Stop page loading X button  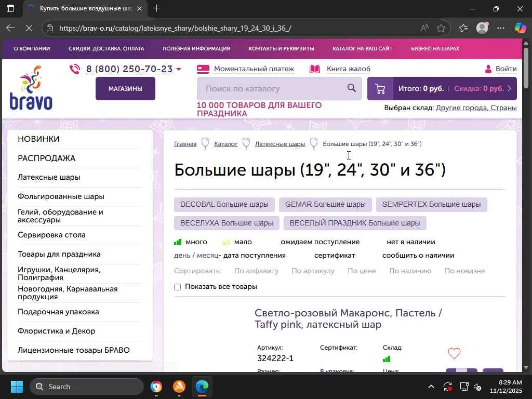point(29,28)
